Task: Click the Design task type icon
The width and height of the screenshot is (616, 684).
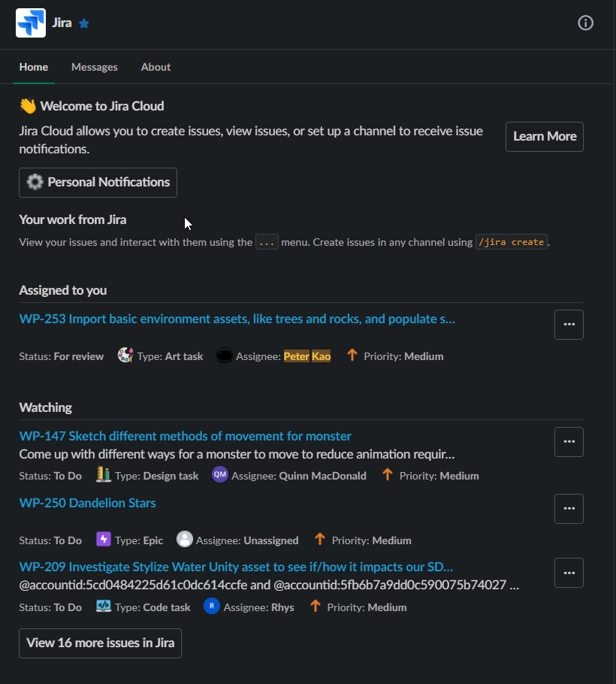Action: tap(104, 474)
